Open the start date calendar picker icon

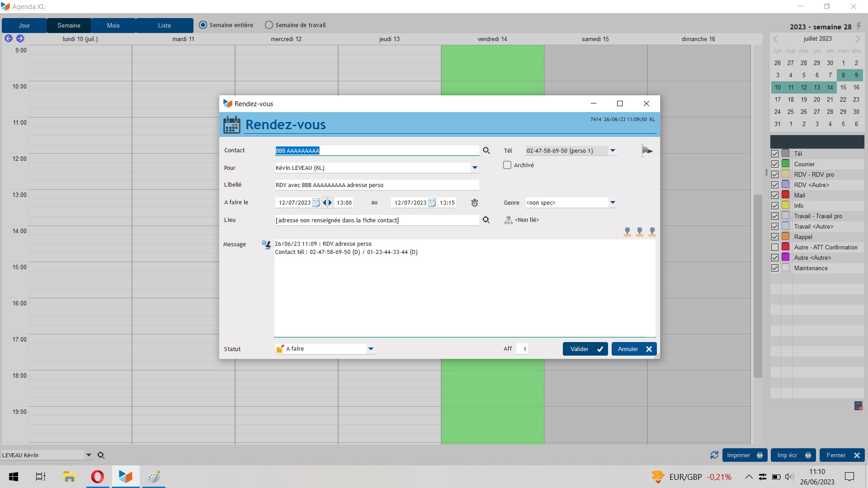click(316, 203)
